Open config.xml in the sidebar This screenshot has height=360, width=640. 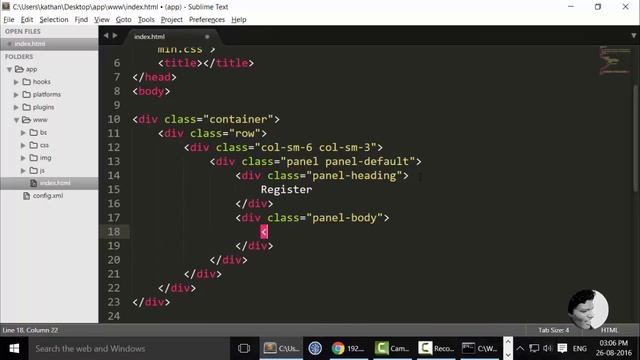tap(48, 196)
